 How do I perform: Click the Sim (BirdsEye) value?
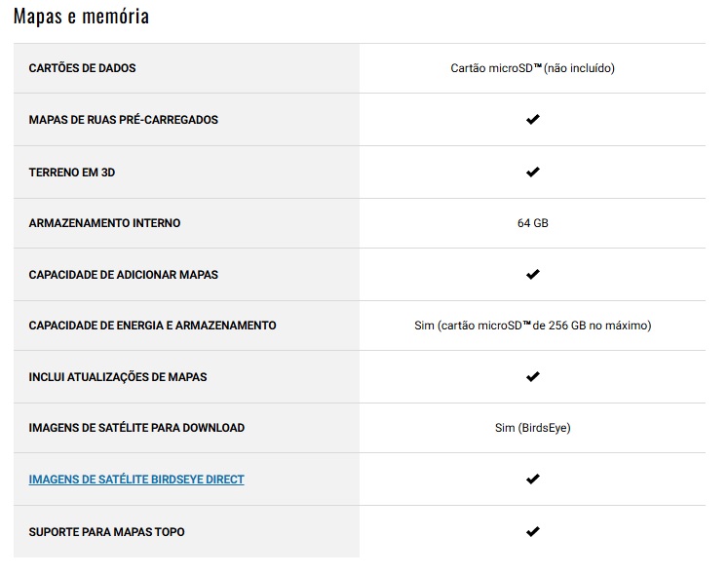pos(532,428)
